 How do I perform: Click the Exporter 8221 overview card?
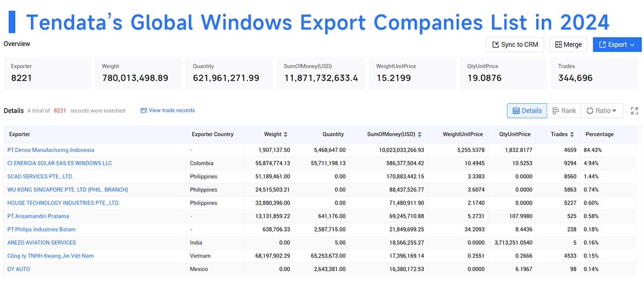tap(47, 74)
